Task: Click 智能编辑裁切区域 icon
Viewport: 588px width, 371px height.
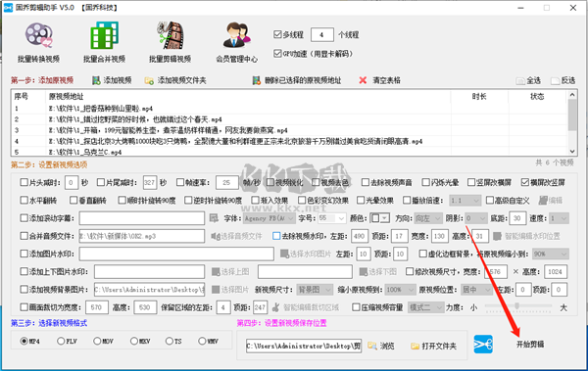Action: tap(275, 307)
